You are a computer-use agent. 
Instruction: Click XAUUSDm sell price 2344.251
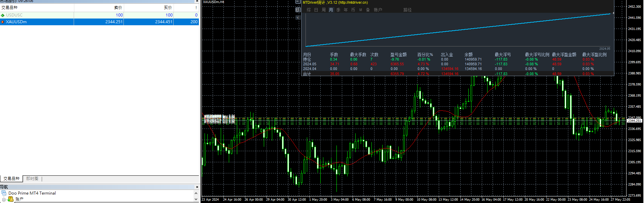(x=114, y=22)
